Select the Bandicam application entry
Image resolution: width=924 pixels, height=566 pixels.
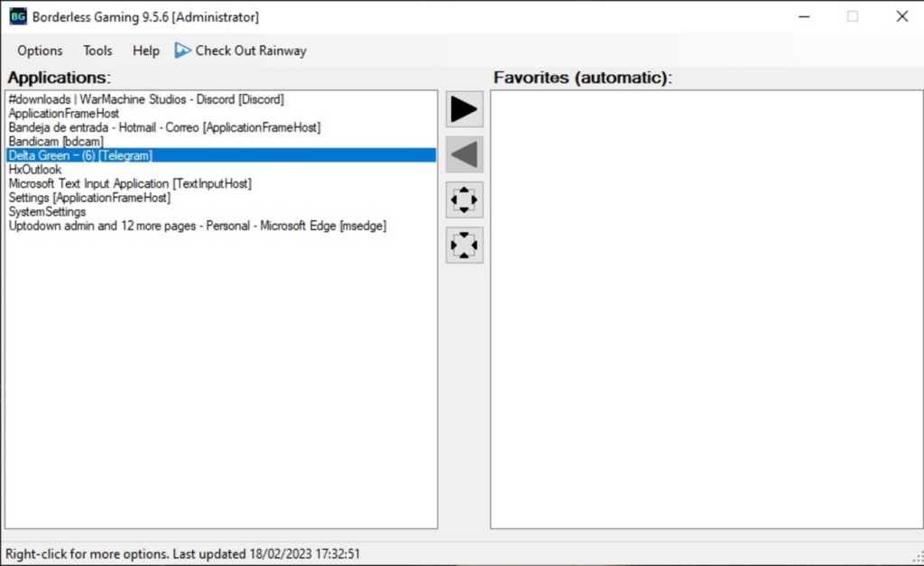tap(56, 141)
